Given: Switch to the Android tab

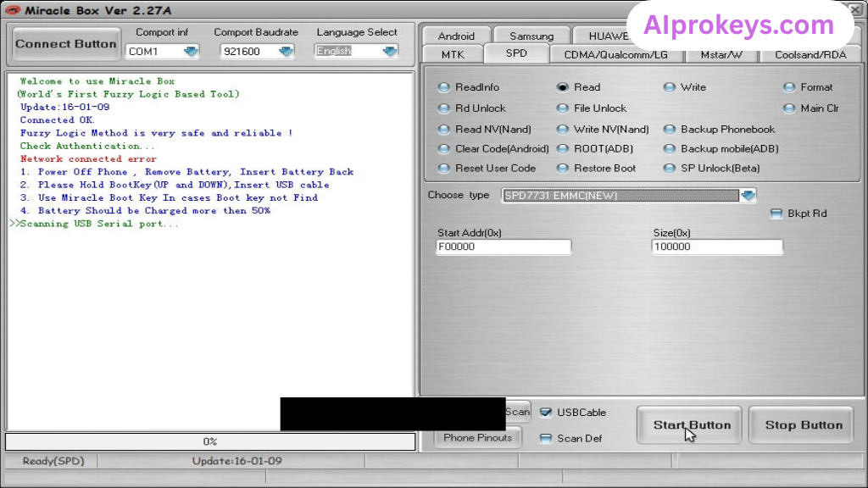Looking at the screenshot, I should click(456, 36).
